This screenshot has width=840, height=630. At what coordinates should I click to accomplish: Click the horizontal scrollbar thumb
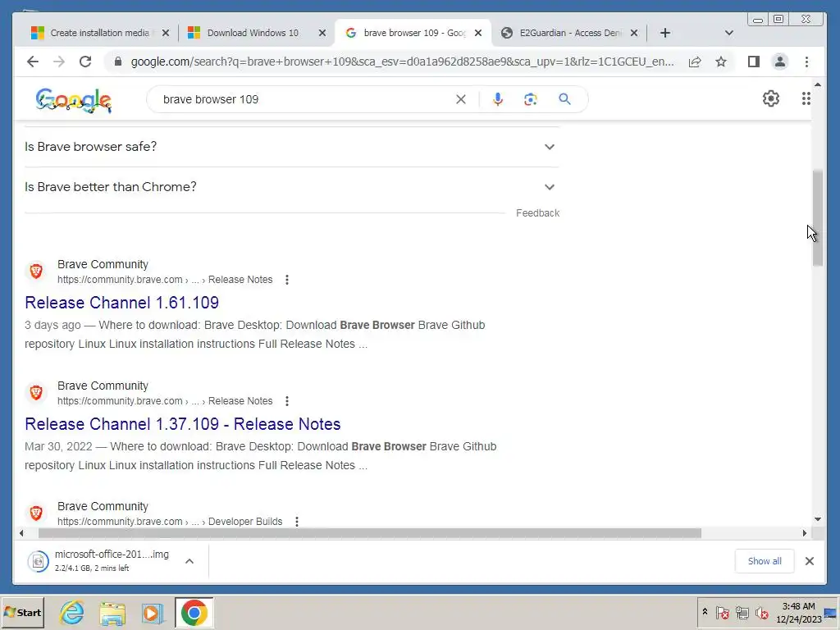370,533
